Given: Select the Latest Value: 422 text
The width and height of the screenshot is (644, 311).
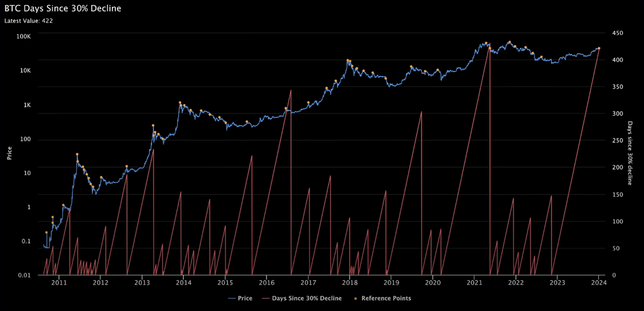Looking at the screenshot, I should [28, 20].
